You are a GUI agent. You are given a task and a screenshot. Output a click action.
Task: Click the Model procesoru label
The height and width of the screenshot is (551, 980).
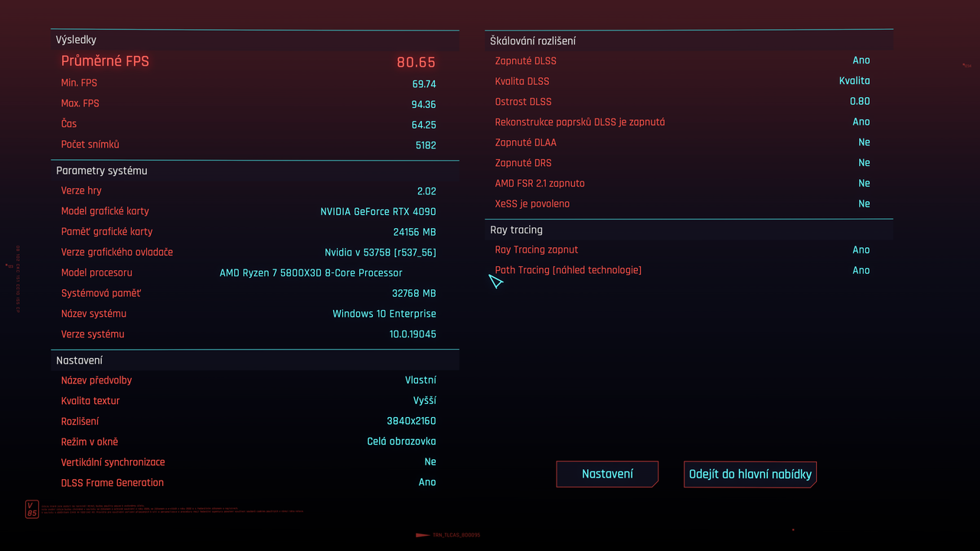[96, 273]
